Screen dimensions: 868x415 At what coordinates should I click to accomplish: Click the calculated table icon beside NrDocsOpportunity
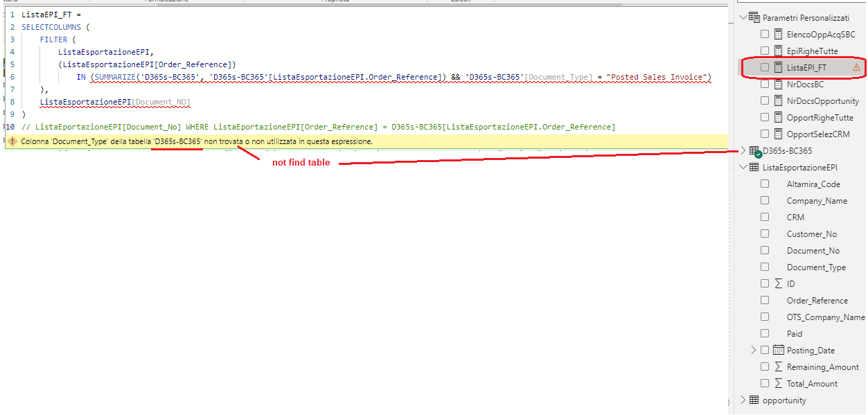point(778,100)
